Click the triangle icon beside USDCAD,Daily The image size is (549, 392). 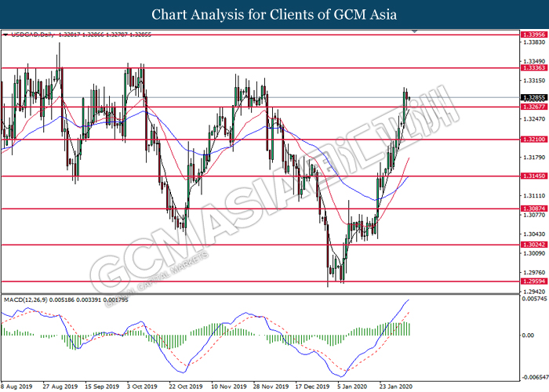pyautogui.click(x=4, y=35)
